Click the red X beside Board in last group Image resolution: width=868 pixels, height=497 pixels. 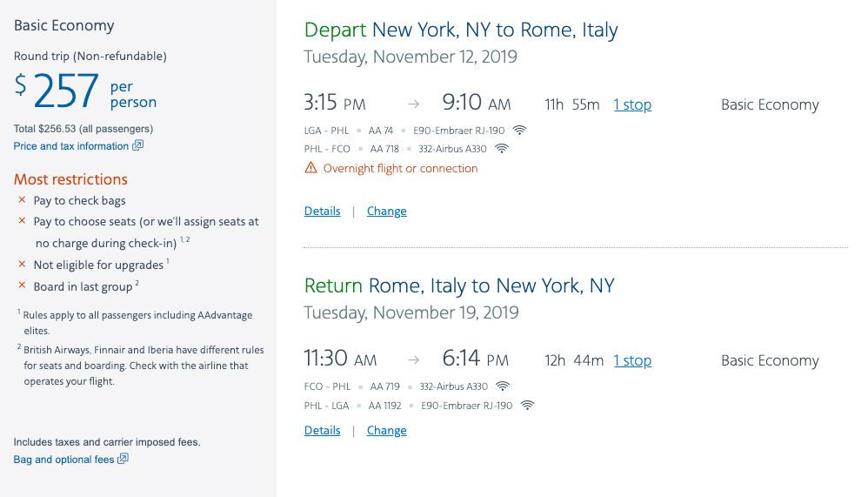[x=23, y=286]
